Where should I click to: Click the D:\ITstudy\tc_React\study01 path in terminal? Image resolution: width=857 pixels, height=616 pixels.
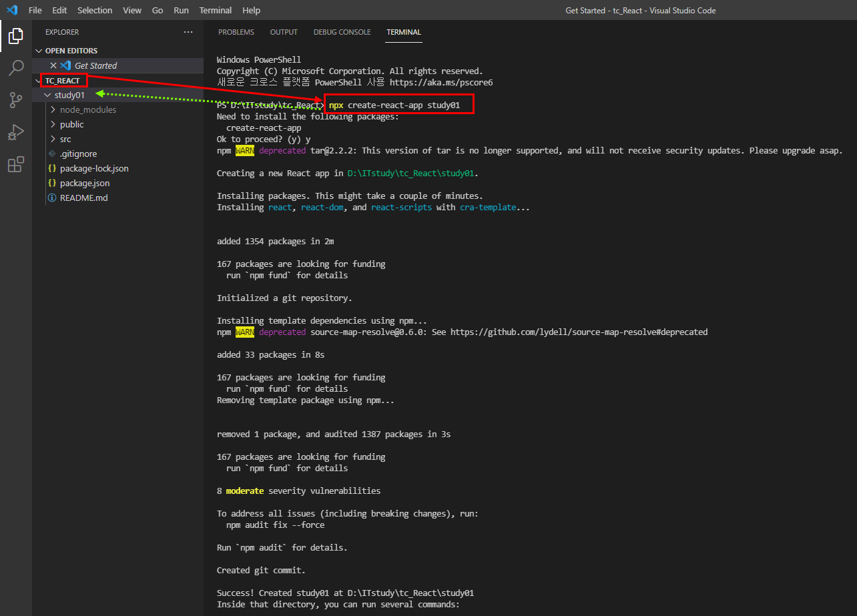tap(412, 174)
